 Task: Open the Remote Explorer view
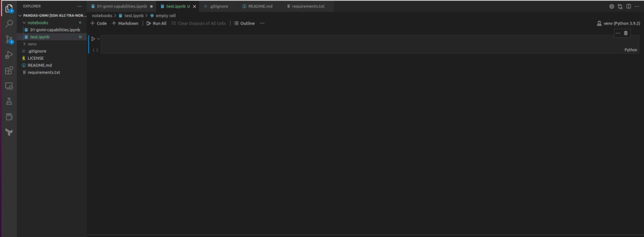[9, 86]
